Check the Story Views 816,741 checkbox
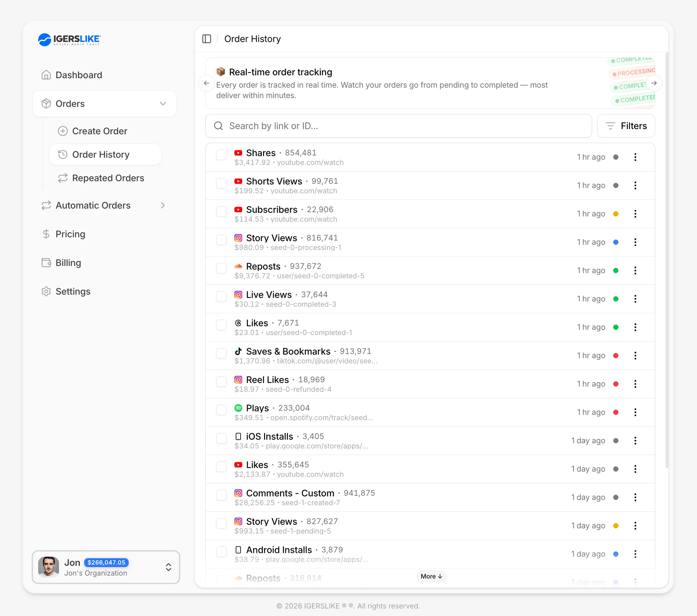697x616 pixels. click(221, 240)
